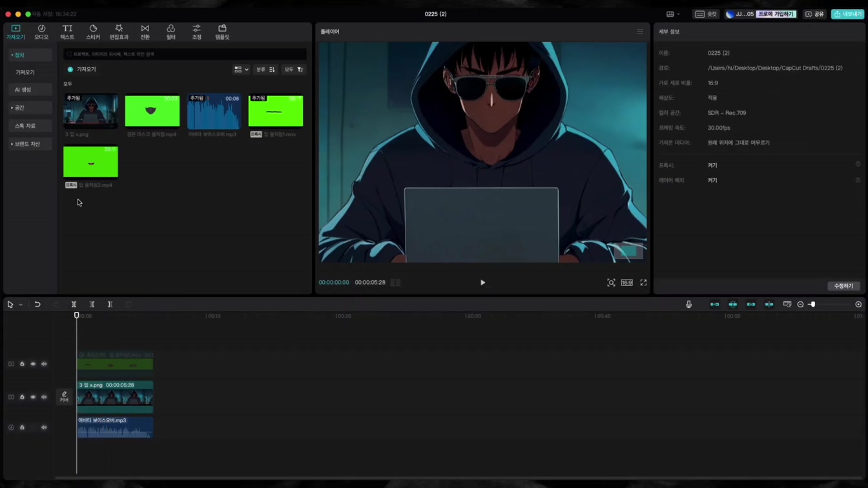Toggle auto snapping icon
Image resolution: width=868 pixels, height=488 pixels.
(x=732, y=305)
